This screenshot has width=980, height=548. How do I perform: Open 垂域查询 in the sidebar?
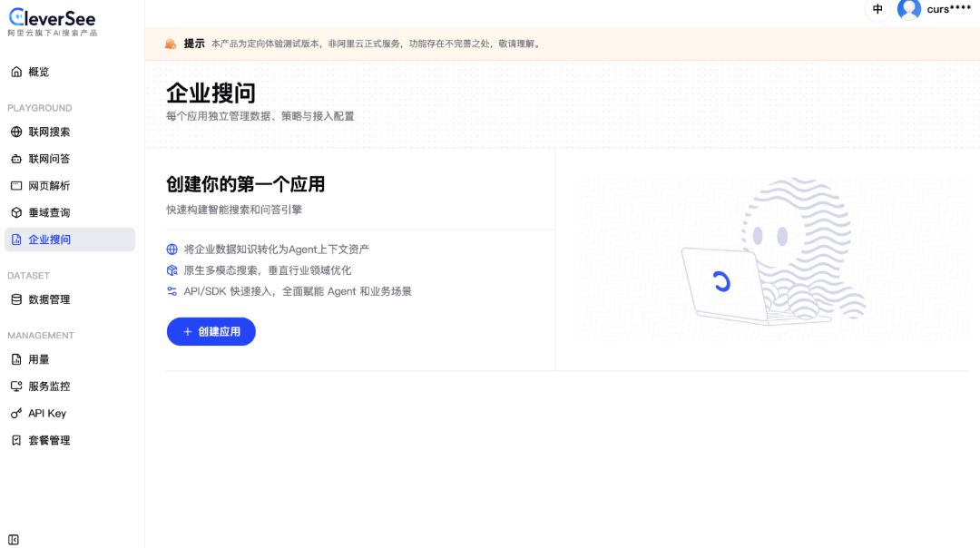(x=69, y=212)
